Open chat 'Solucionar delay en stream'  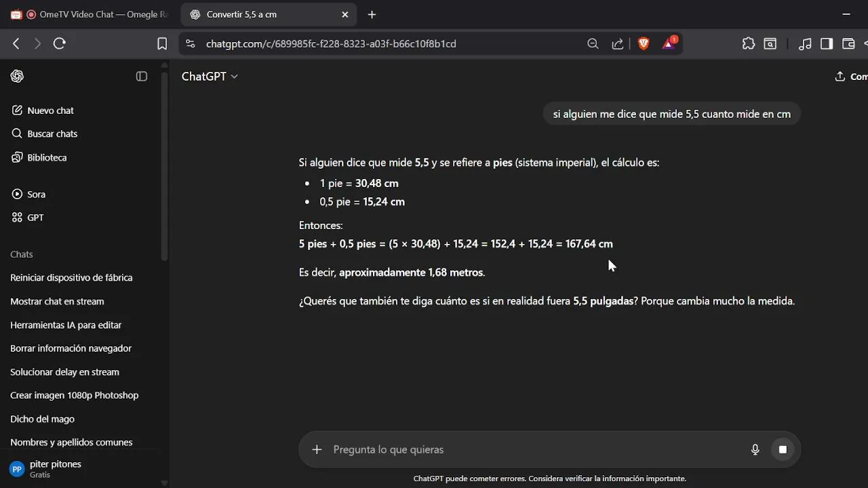pyautogui.click(x=64, y=372)
